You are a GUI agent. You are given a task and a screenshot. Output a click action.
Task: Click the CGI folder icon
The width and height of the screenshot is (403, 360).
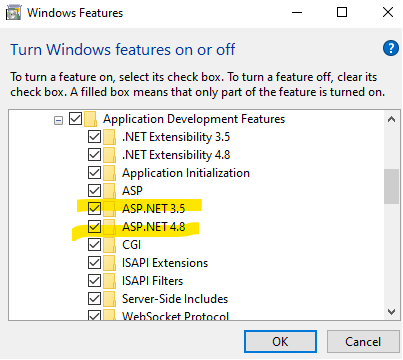(109, 245)
